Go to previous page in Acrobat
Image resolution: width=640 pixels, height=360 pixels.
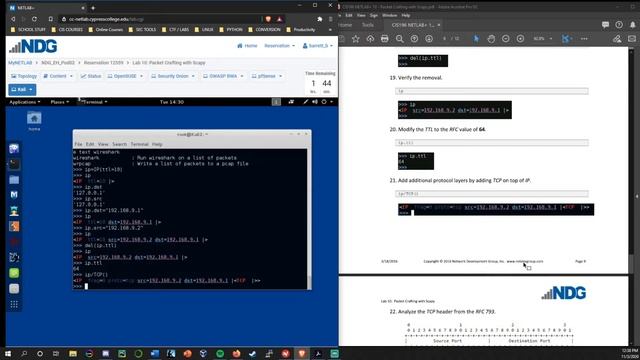pos(414,39)
